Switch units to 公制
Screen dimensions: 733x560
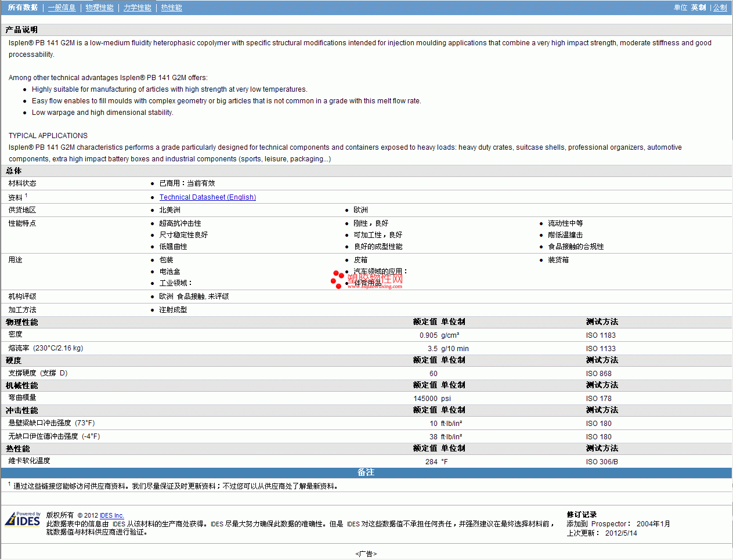pyautogui.click(x=720, y=8)
